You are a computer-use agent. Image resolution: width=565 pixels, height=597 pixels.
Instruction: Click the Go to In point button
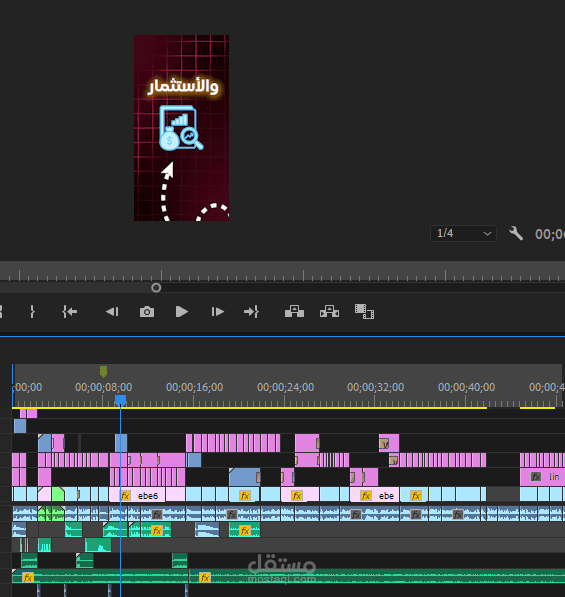(x=70, y=312)
